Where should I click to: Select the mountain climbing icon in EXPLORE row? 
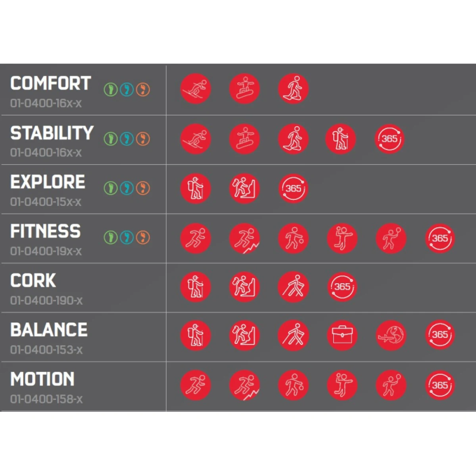tap(245, 188)
